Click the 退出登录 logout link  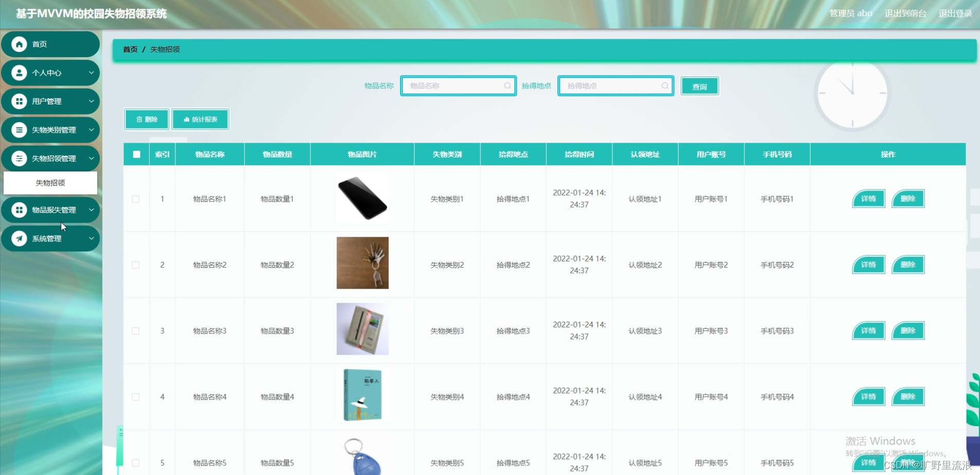[955, 13]
